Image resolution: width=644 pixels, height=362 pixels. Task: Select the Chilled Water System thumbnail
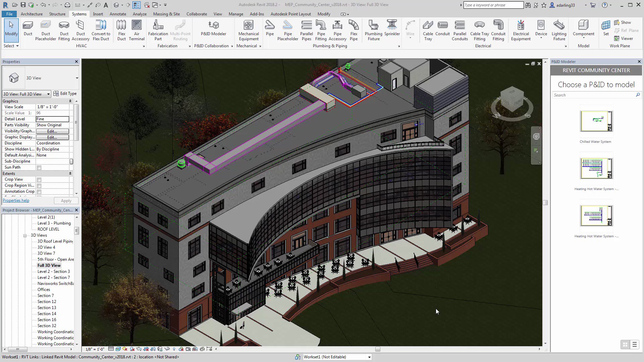596,121
